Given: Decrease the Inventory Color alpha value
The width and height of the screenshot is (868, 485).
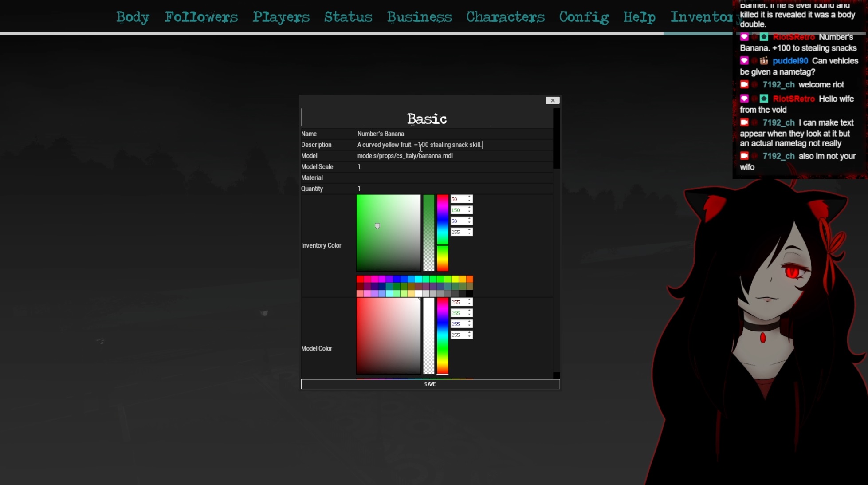Looking at the screenshot, I should [469, 234].
